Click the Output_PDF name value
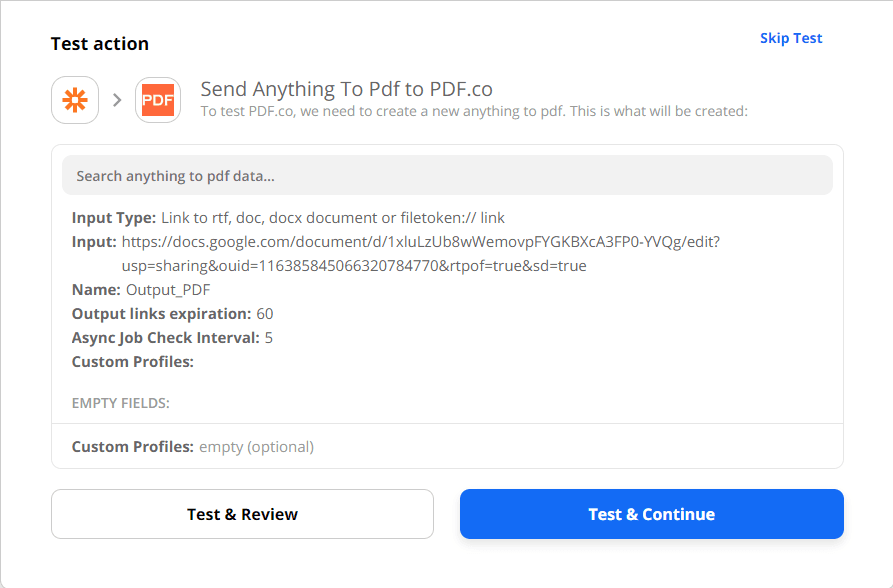The height and width of the screenshot is (588, 893). coord(154,289)
